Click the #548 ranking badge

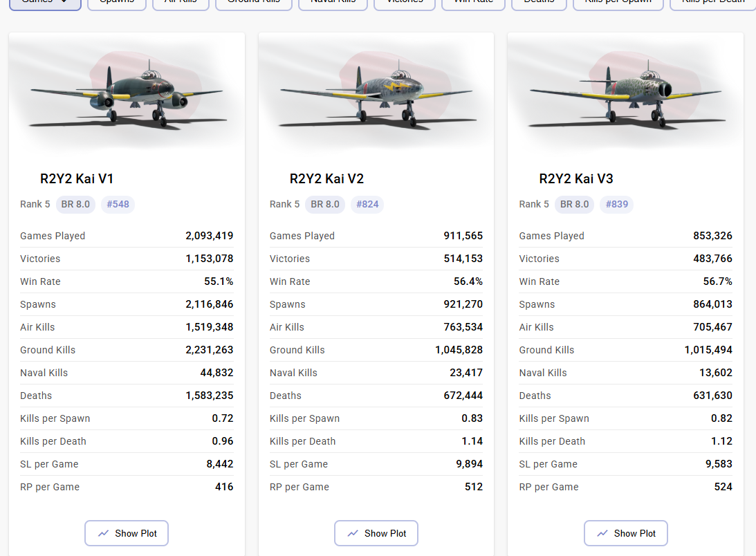(118, 204)
